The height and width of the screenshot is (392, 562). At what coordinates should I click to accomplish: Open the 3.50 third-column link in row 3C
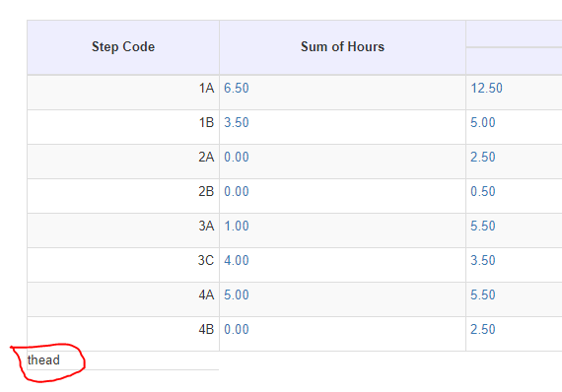483,260
